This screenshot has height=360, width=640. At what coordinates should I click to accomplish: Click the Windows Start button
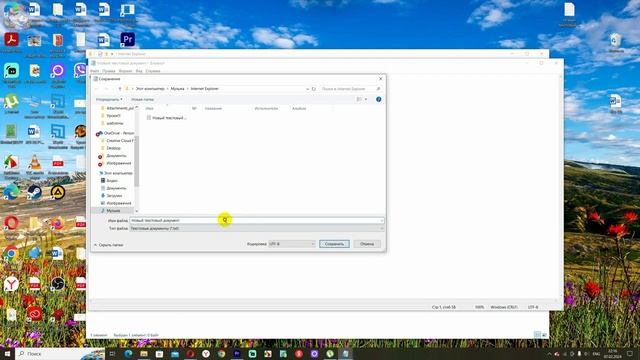(x=7, y=353)
